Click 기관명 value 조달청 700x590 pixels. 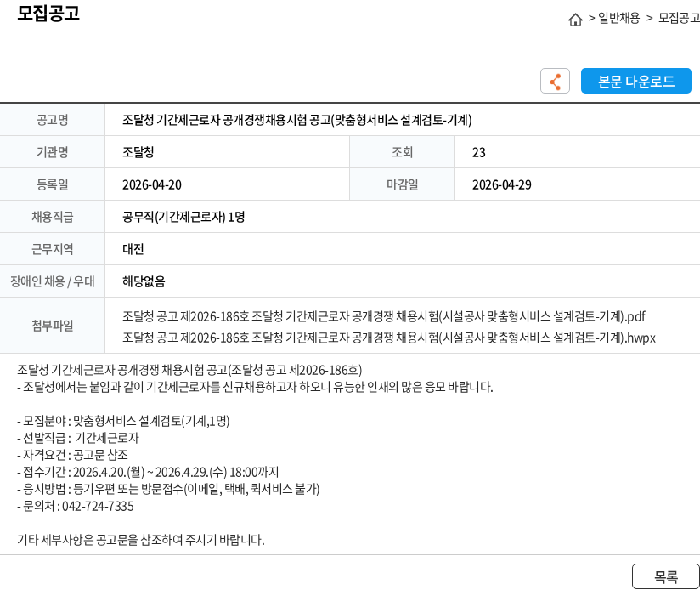(x=138, y=152)
